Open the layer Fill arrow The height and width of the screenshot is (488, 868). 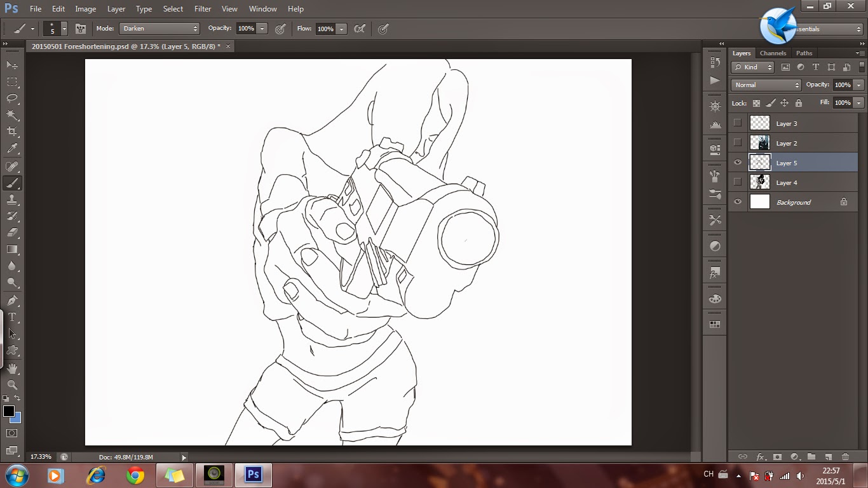(x=859, y=102)
